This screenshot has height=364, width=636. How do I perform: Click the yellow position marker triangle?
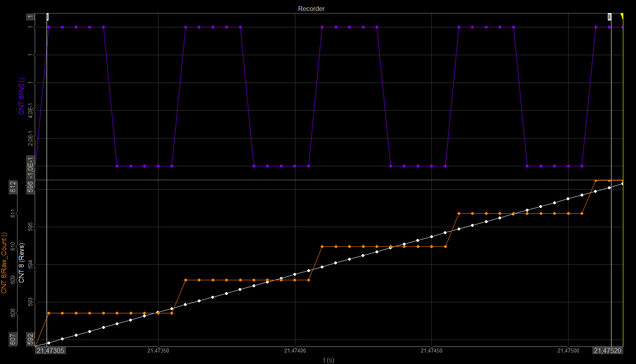(622, 16)
